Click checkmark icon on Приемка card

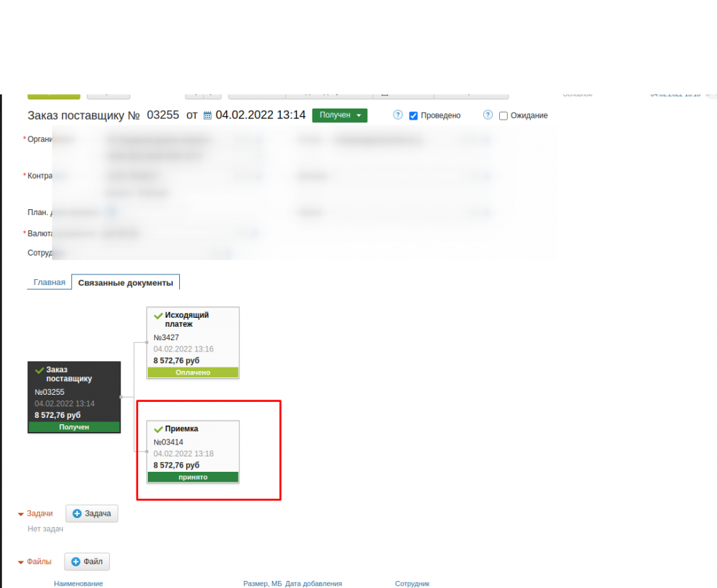point(158,429)
